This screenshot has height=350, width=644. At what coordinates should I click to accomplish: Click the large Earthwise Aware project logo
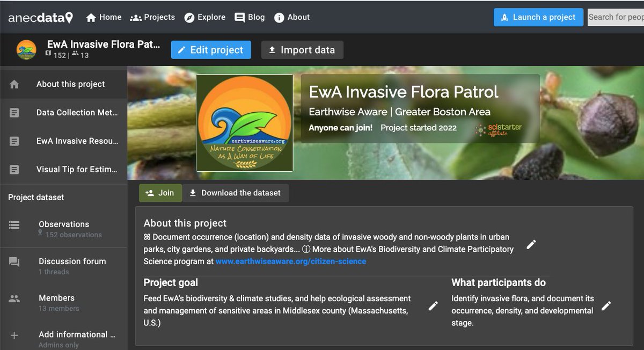245,123
